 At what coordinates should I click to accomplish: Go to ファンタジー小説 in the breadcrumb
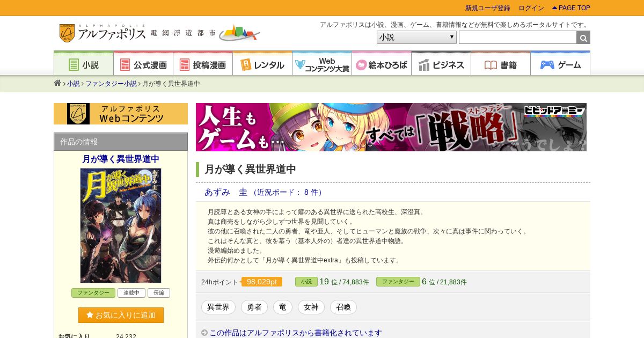coord(111,84)
